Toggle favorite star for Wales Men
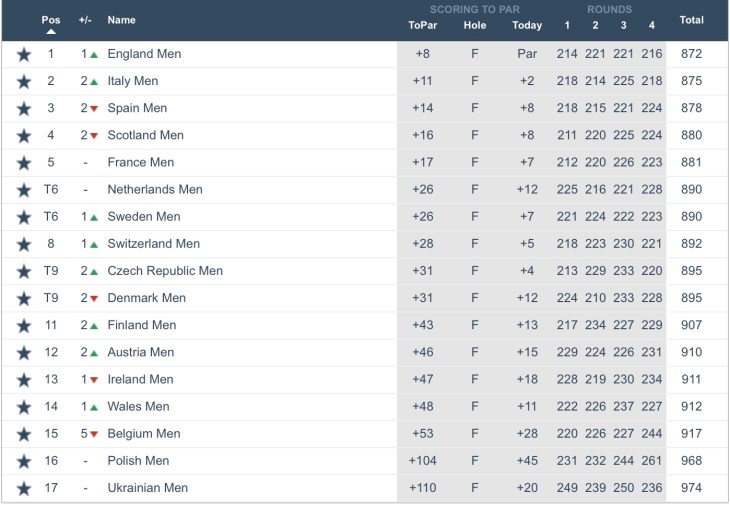This screenshot has width=730, height=505. (24, 407)
